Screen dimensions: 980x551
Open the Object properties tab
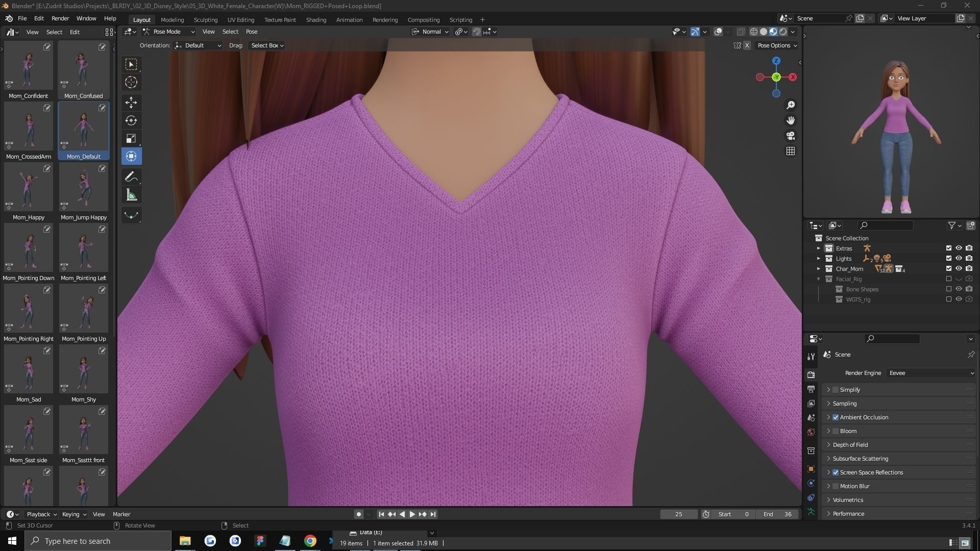[x=811, y=469]
